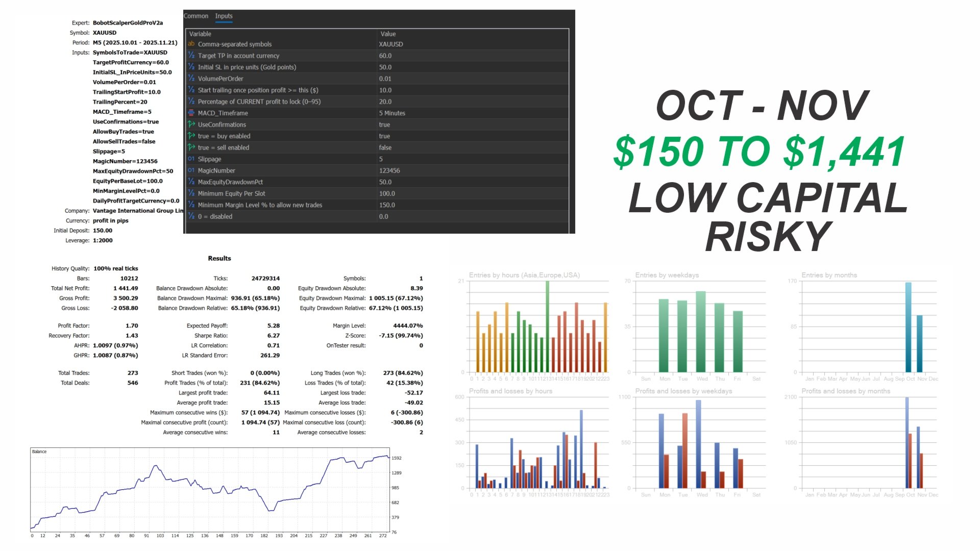
Task: Click the tallest bar in Entries by months
Action: (908, 327)
